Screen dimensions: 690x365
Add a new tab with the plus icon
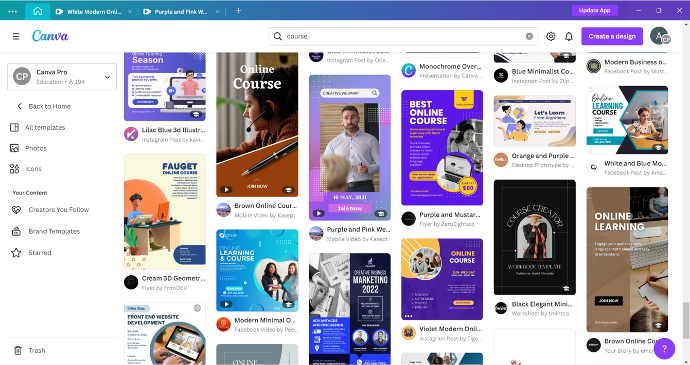point(238,11)
